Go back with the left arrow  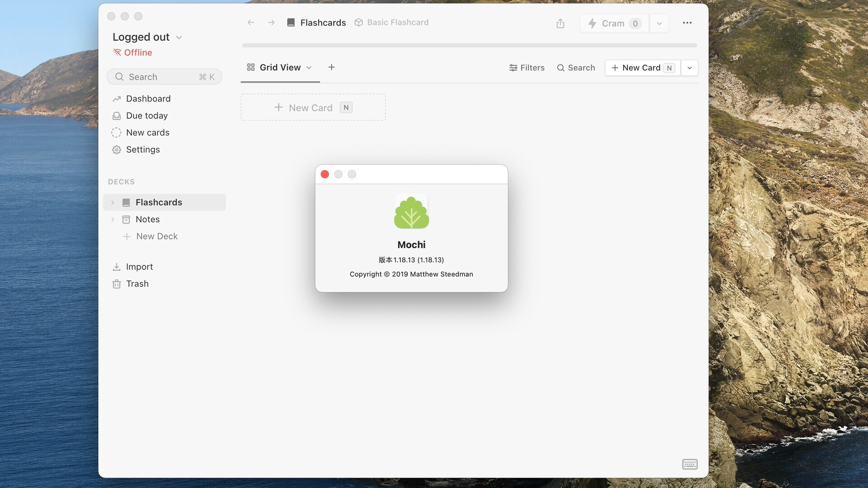[251, 23]
